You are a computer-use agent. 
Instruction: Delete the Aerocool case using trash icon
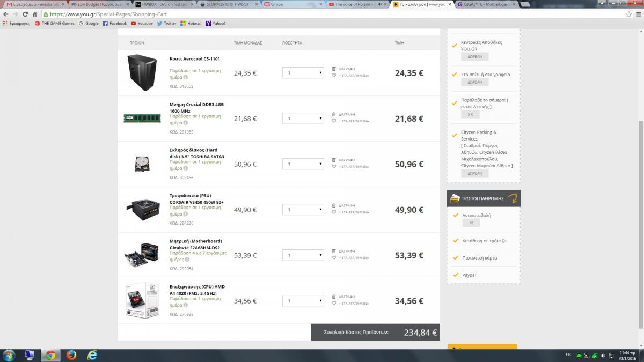click(x=334, y=69)
